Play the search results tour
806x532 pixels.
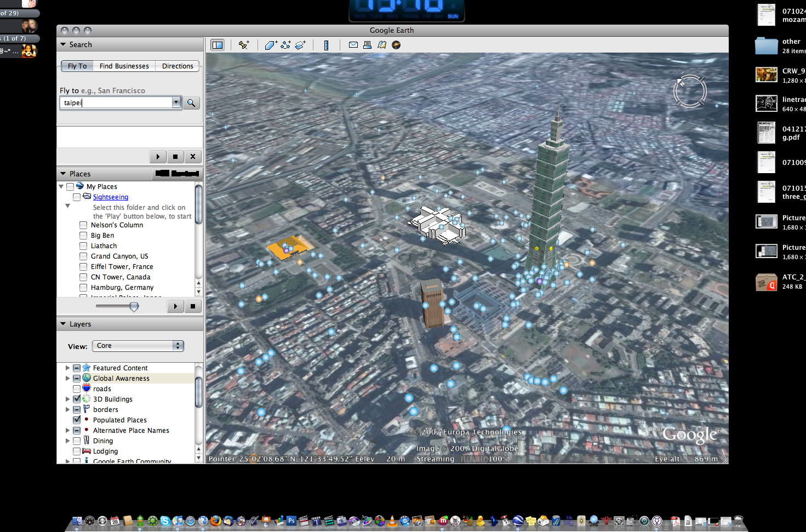[x=158, y=157]
